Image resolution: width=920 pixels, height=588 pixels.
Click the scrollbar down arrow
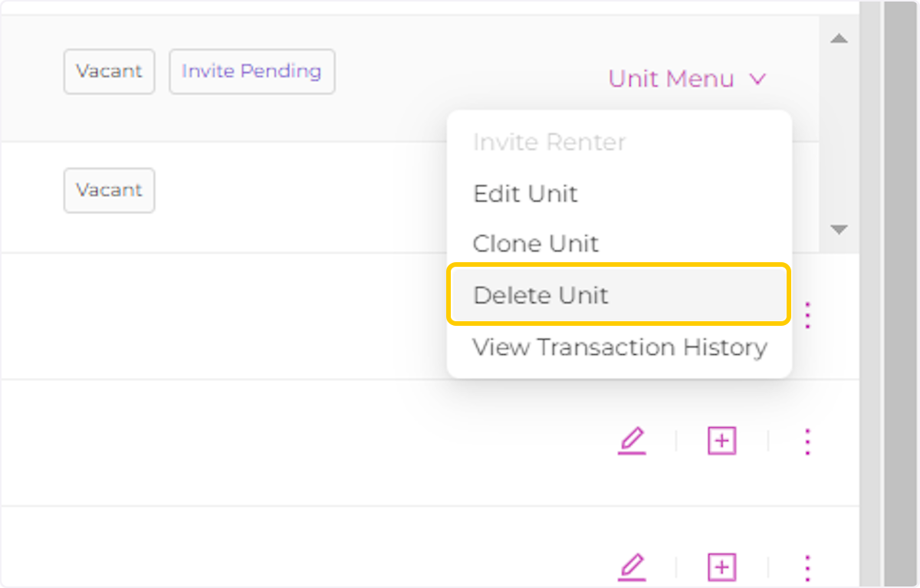tap(839, 229)
